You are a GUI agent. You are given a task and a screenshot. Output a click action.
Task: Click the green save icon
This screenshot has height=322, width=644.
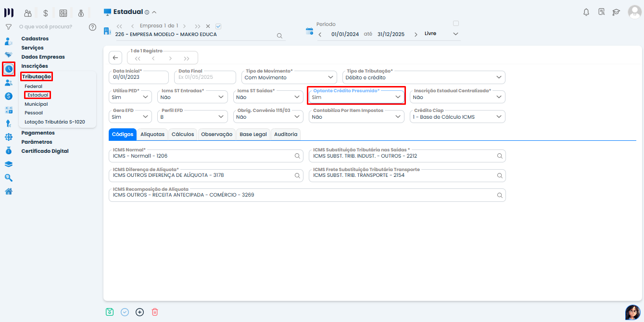tap(110, 312)
